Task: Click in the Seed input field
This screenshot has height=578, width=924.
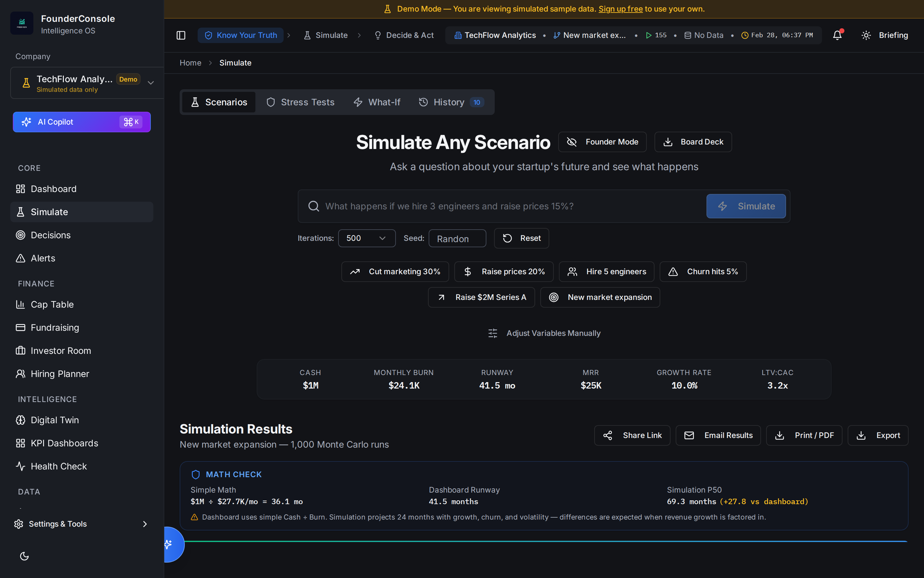Action: [457, 239]
